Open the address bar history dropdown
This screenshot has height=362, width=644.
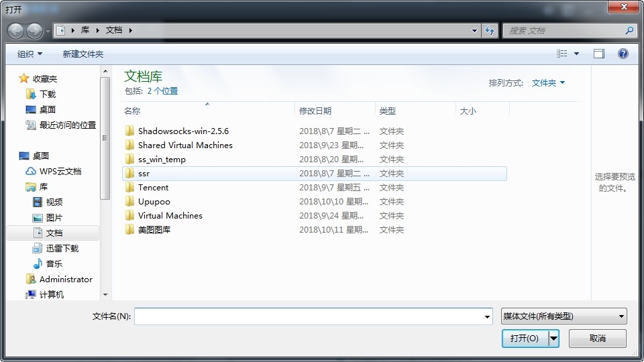[474, 30]
